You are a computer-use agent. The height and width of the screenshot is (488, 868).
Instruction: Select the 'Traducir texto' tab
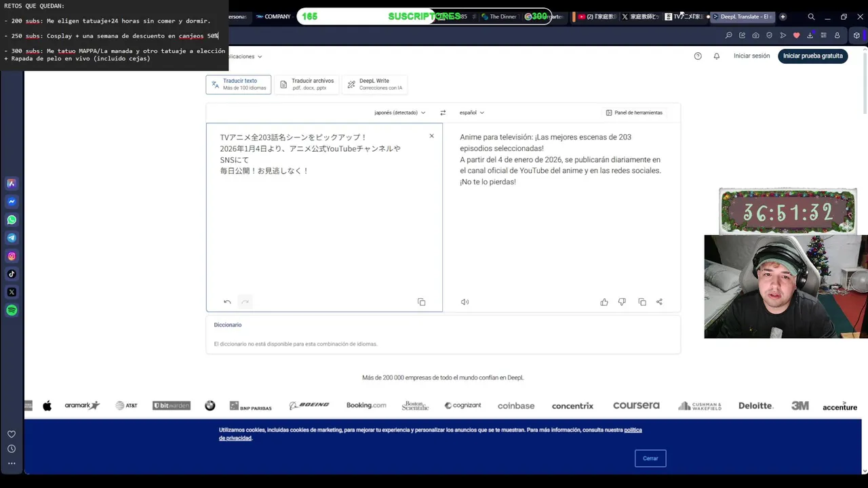[x=239, y=84]
